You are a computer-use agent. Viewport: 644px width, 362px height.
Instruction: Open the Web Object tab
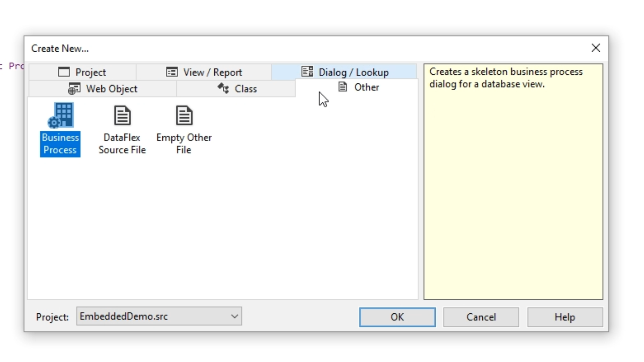pos(111,89)
